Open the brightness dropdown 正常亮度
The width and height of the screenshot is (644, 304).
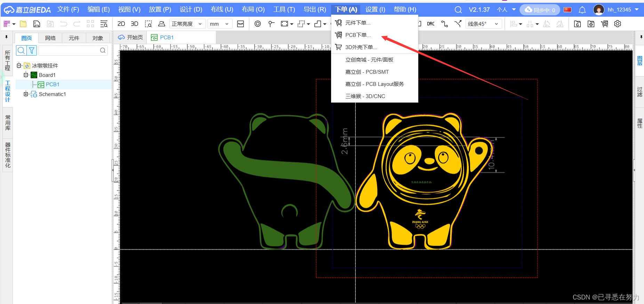(187, 24)
